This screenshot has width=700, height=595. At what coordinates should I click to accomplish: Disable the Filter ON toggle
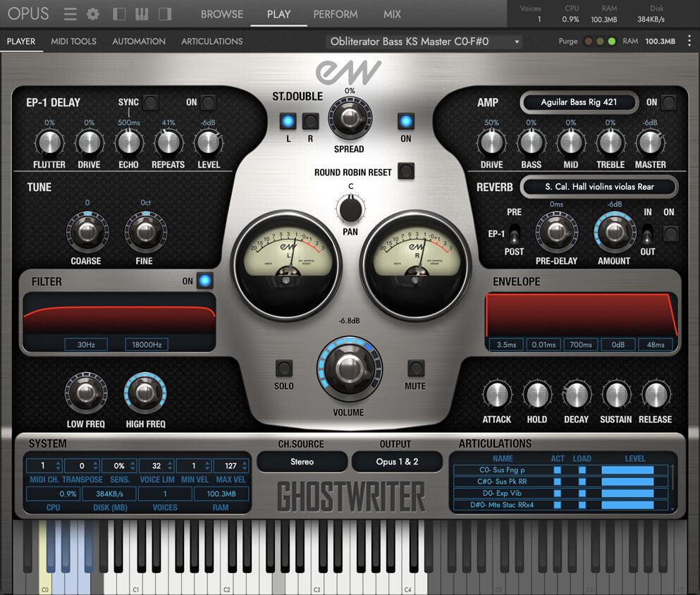[204, 281]
